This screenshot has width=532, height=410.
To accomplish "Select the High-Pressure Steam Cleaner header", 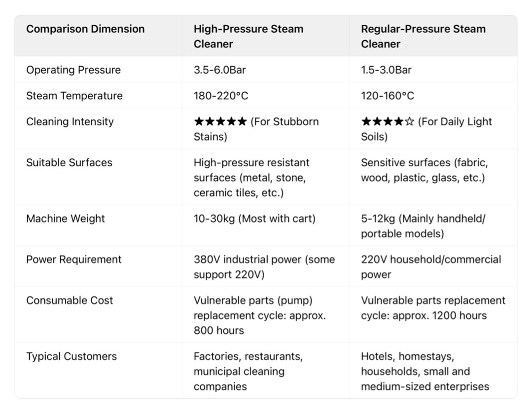I will tap(248, 36).
